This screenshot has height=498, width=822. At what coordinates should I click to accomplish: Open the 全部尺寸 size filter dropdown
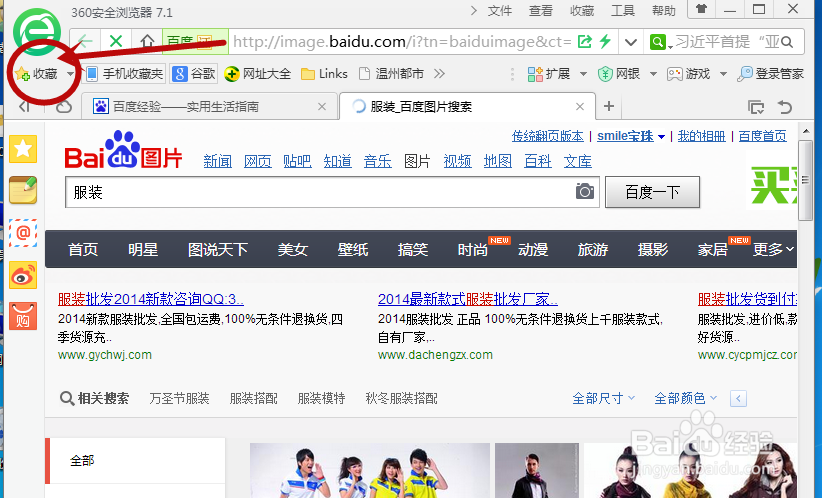click(603, 398)
